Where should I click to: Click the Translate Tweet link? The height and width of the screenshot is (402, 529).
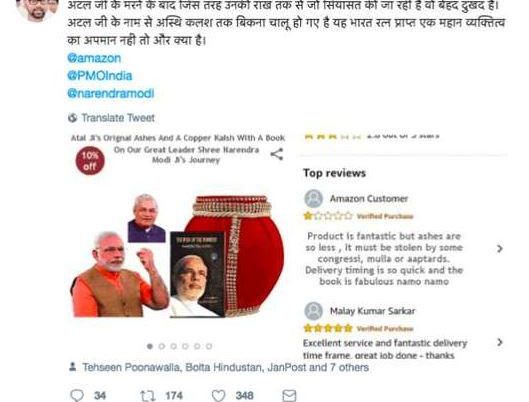coord(118,118)
